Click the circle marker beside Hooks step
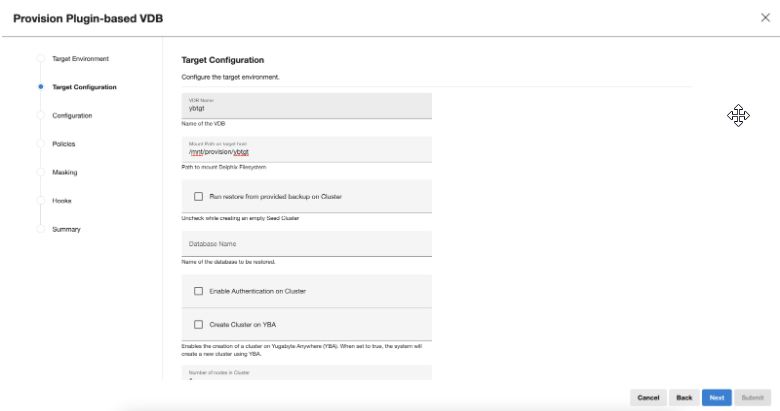Image resolution: width=780 pixels, height=411 pixels. (41, 200)
